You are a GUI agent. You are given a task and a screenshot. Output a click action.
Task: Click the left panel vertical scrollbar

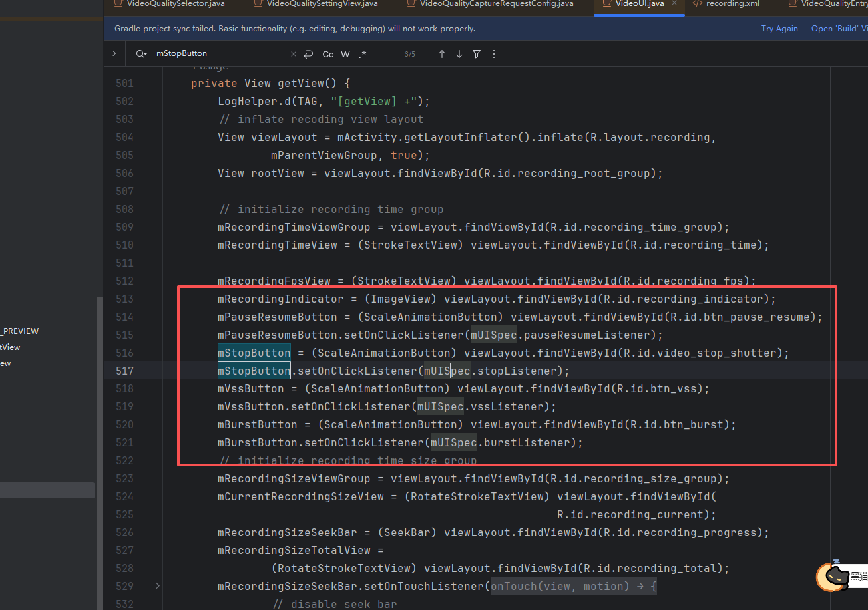point(100,452)
